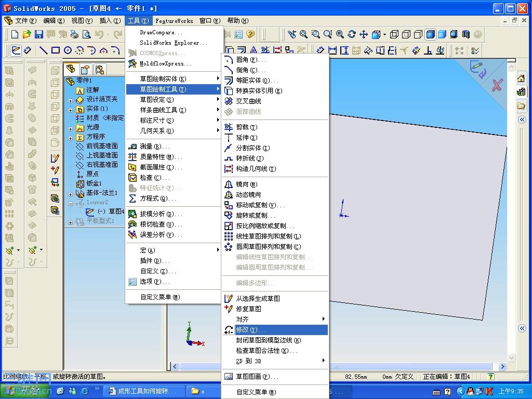Select 前视基准面 plane in tree

102,146
